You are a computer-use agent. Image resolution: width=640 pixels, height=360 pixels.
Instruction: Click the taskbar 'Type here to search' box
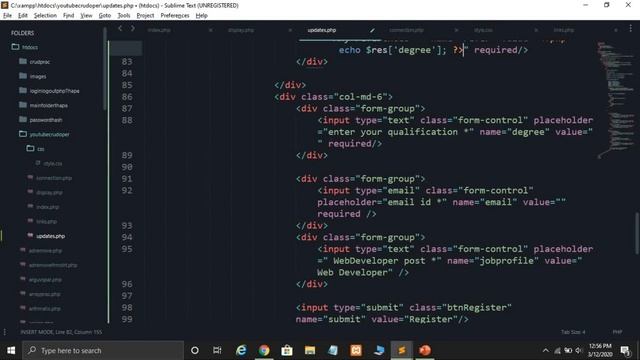pyautogui.click(x=103, y=350)
